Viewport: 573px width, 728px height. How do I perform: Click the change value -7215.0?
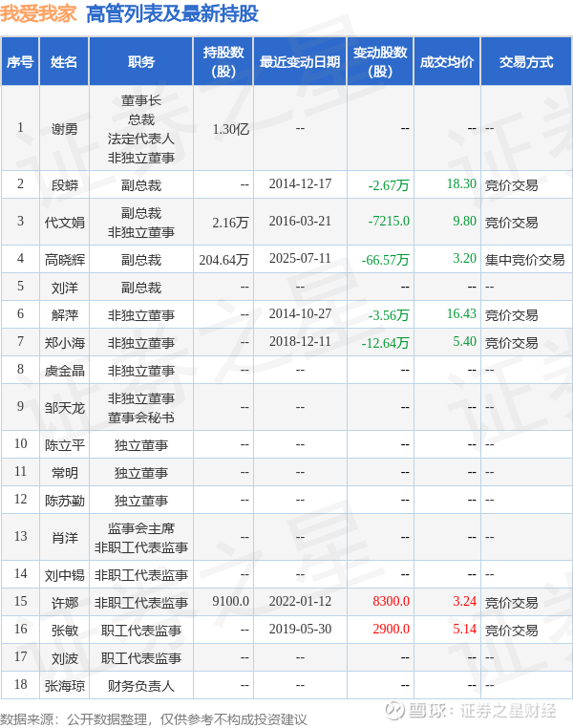point(389,221)
